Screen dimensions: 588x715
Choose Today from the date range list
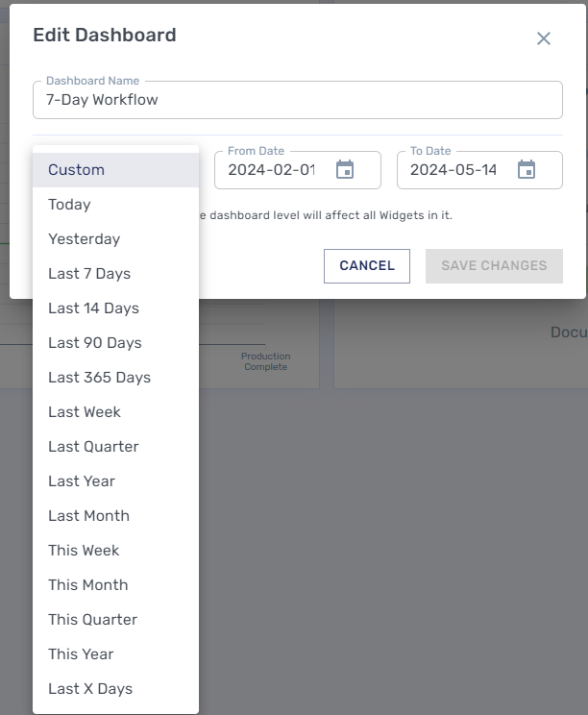[x=69, y=205]
